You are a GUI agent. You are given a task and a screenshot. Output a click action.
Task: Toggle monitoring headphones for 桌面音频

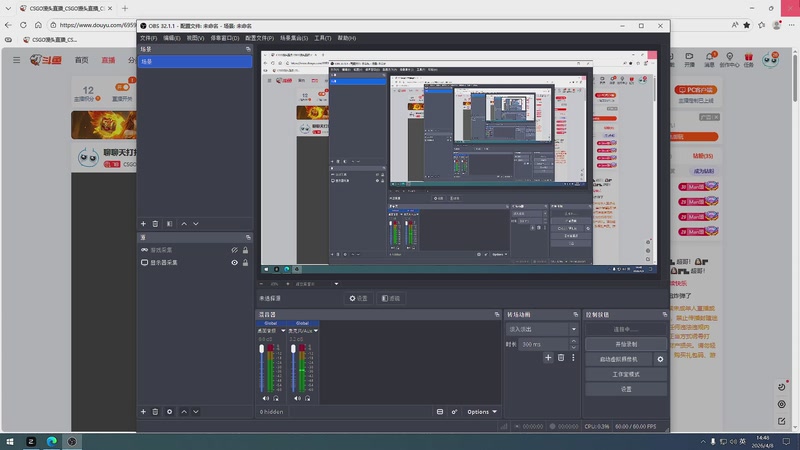point(276,398)
